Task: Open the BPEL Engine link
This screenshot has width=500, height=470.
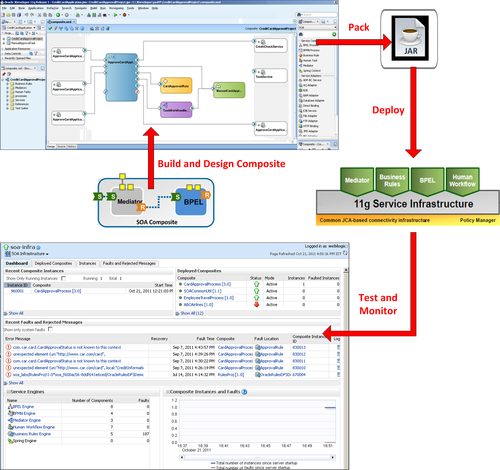Action: [23, 407]
